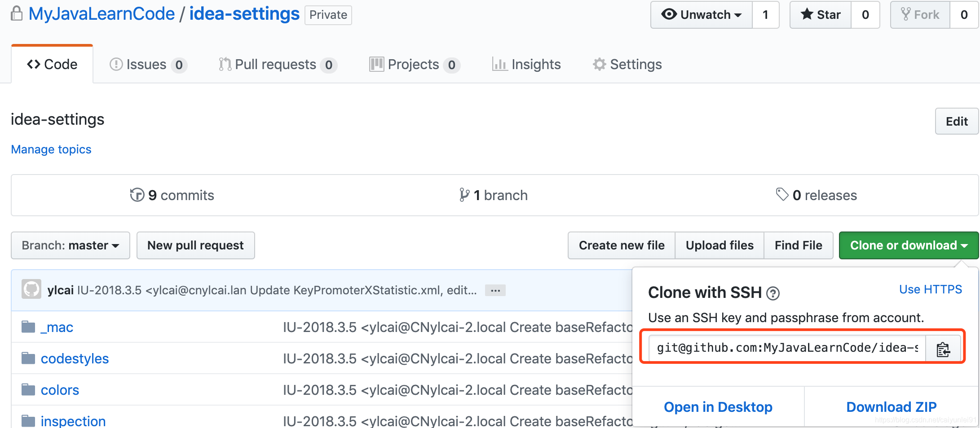Click the Manage topics link
Image resolution: width=980 pixels, height=428 pixels.
[x=51, y=149]
